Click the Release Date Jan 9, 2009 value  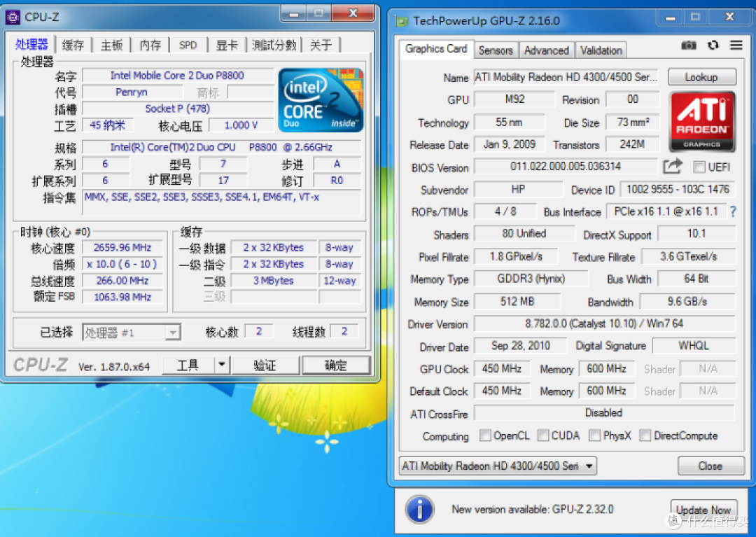509,144
